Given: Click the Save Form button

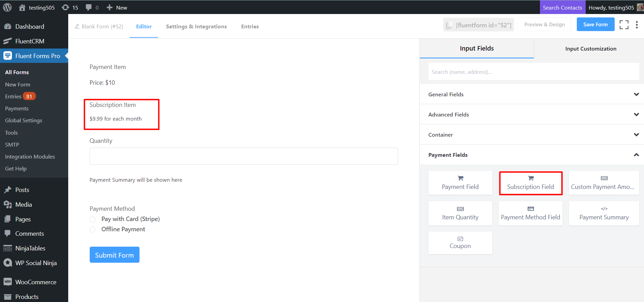Looking at the screenshot, I should 595,25.
